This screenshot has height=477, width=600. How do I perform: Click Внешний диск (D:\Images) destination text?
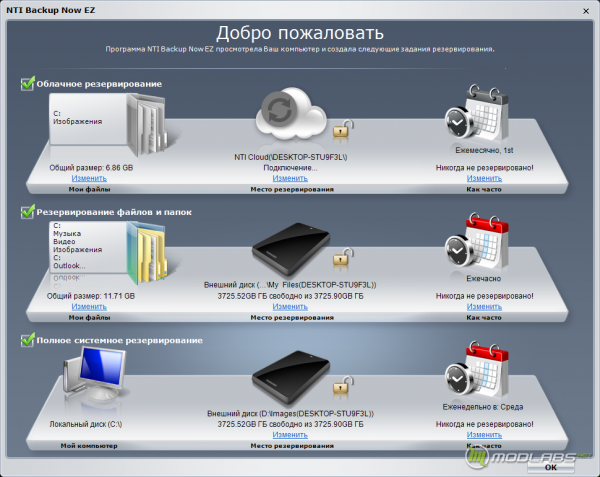click(290, 414)
